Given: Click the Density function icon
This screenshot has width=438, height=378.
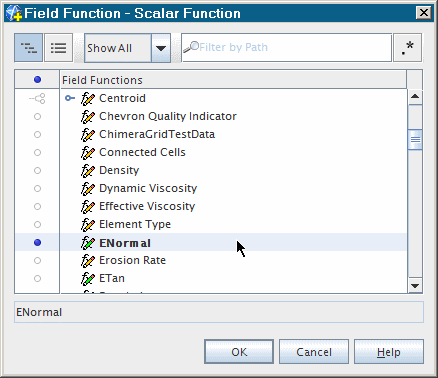Looking at the screenshot, I should pyautogui.click(x=88, y=171).
